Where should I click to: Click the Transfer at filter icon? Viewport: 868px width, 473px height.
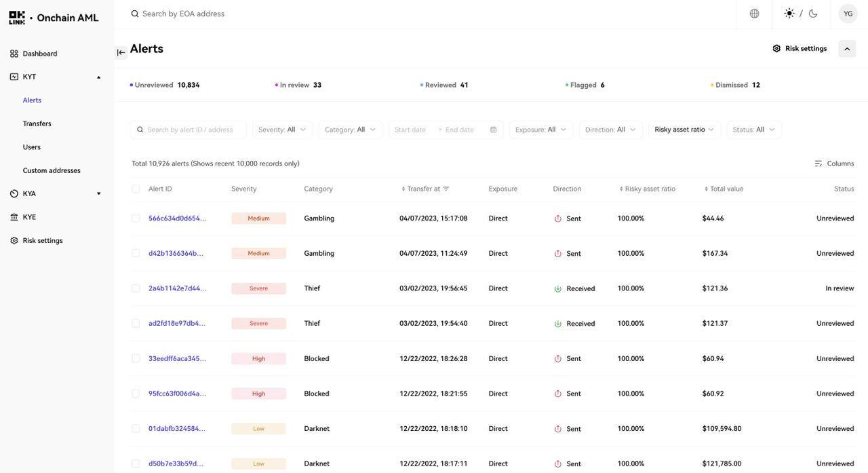(446, 189)
